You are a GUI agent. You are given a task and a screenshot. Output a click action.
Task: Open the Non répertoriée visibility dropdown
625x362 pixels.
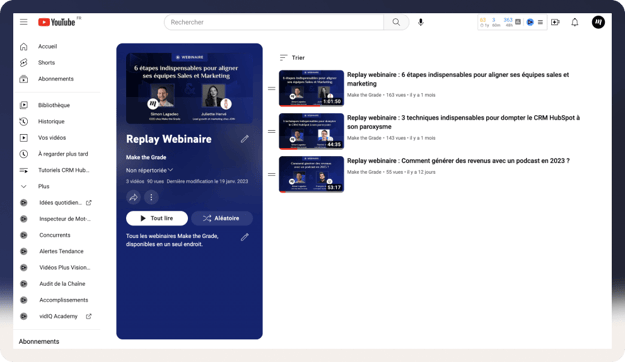[x=149, y=170]
